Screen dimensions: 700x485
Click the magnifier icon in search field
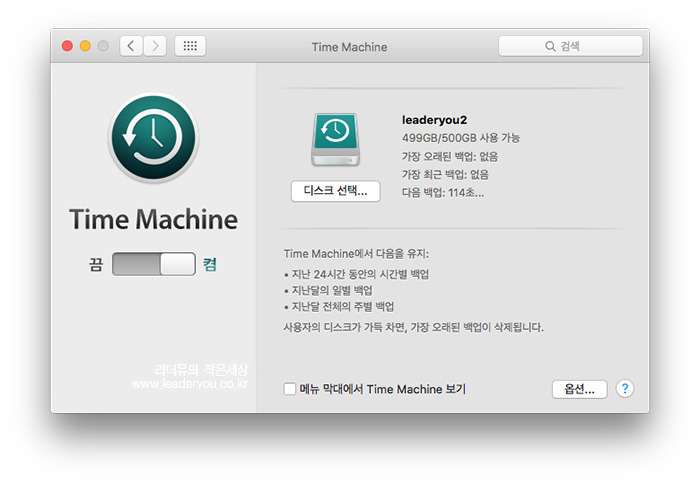tap(550, 46)
